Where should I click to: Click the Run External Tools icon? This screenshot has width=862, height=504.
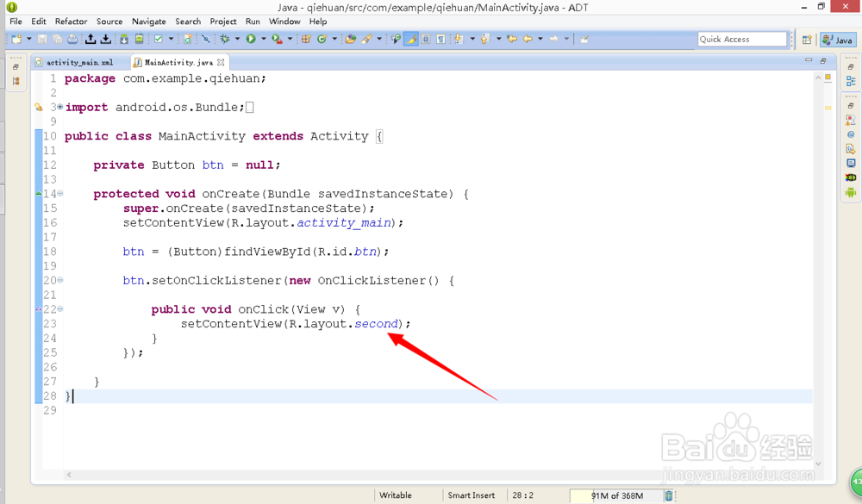[x=277, y=39]
